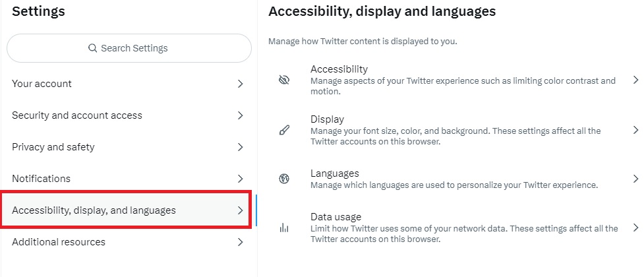Expand chevron next to Your account
Viewport: 644px width, 277px height.
[x=241, y=84]
